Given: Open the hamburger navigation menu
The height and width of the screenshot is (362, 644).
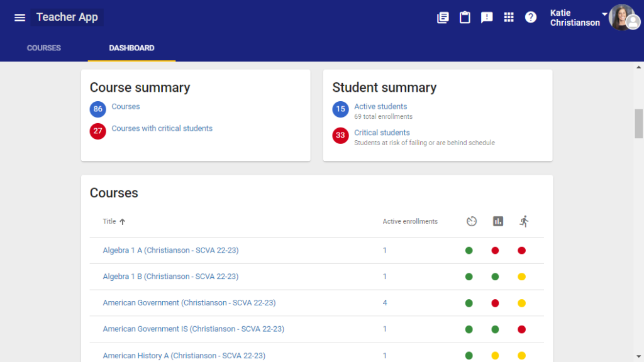Looking at the screenshot, I should (19, 18).
